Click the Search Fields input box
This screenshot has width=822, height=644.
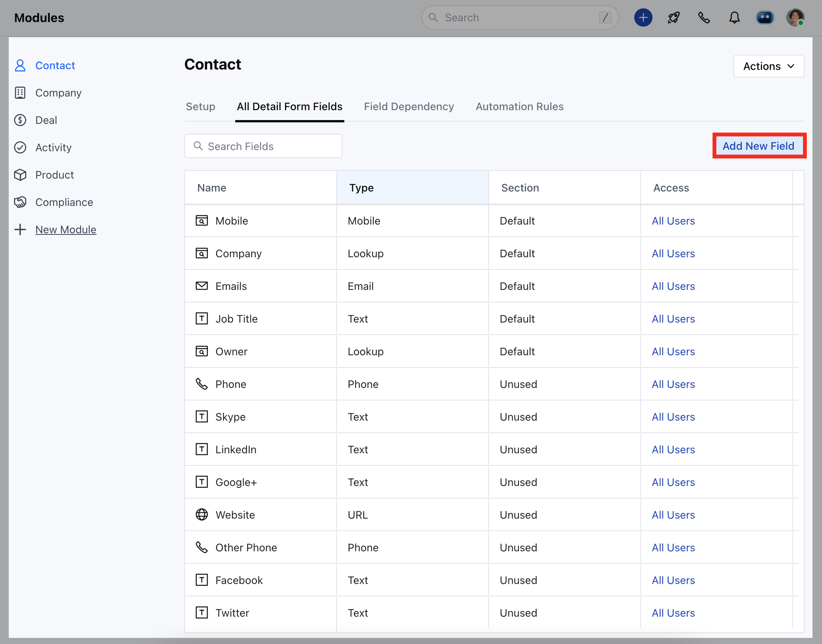[263, 146]
